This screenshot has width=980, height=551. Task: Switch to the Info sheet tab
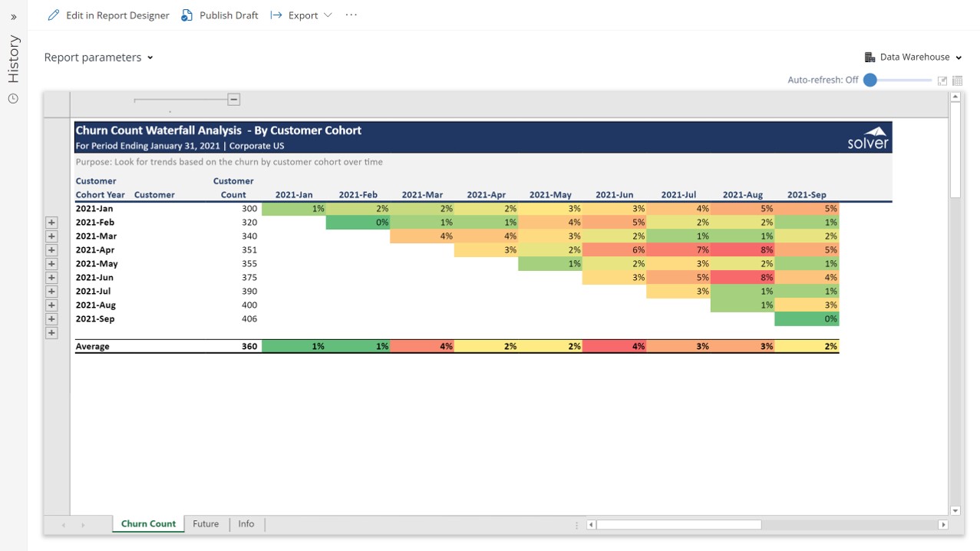tap(246, 524)
